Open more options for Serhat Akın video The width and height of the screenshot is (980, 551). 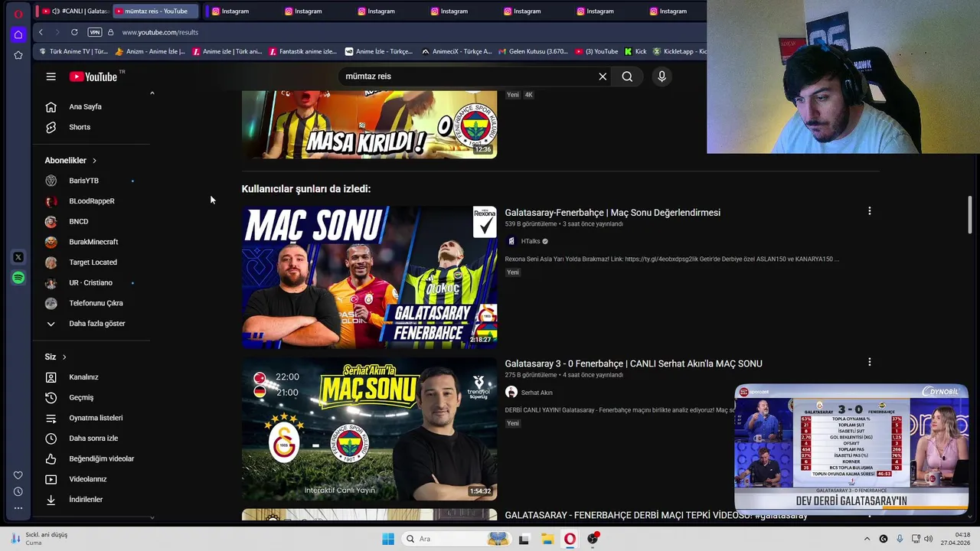pyautogui.click(x=869, y=361)
